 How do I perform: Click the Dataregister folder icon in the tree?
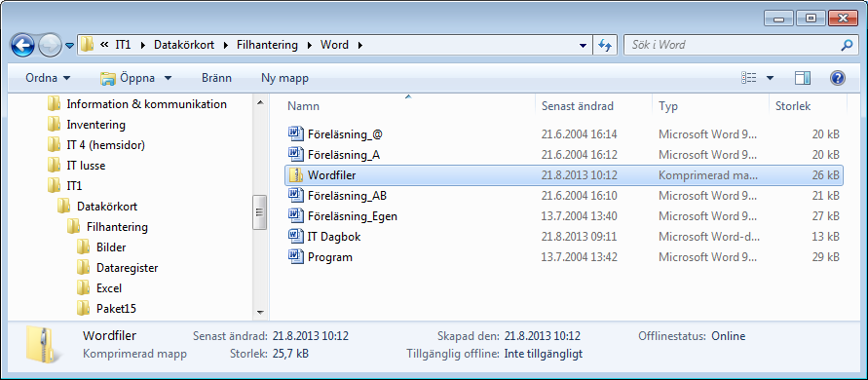(83, 268)
